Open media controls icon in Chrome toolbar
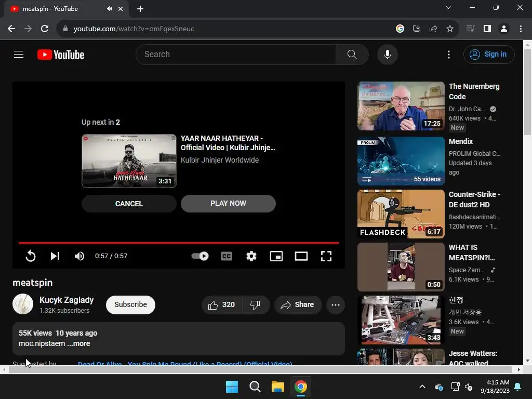The height and width of the screenshot is (399, 532). pyautogui.click(x=470, y=29)
